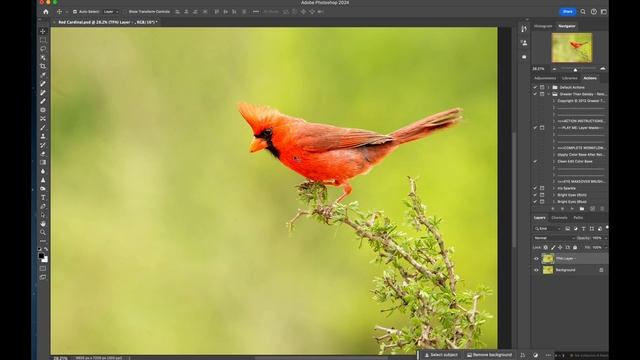Expand the Bright Eyes (Rich) action
The height and width of the screenshot is (360, 640).
click(554, 195)
